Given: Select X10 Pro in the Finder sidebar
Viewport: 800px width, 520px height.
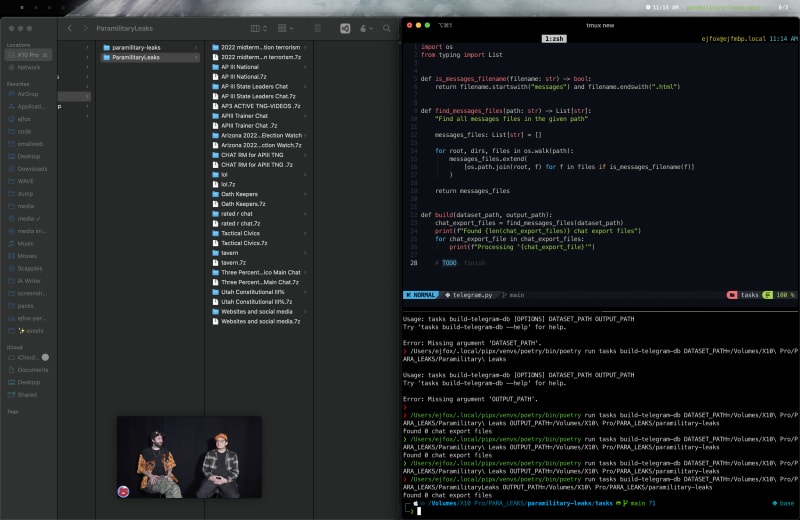Looking at the screenshot, I should [28, 55].
